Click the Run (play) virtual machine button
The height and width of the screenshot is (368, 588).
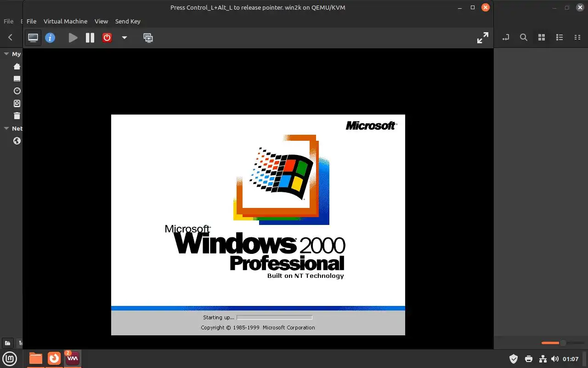coord(73,38)
